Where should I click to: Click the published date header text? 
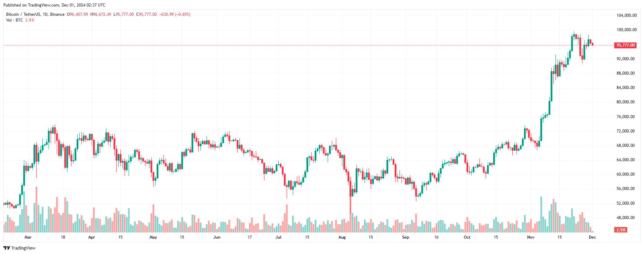(x=54, y=5)
